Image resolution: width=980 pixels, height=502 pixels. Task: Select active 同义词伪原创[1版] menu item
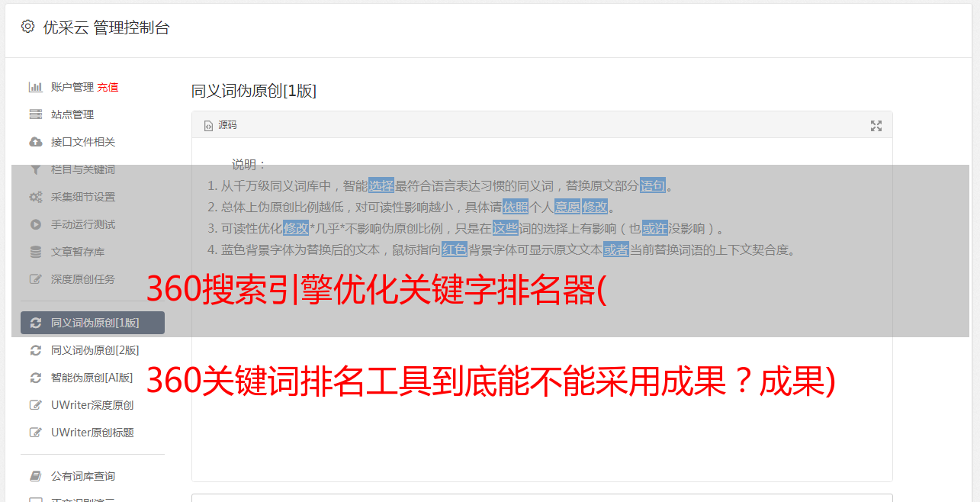[x=92, y=323]
